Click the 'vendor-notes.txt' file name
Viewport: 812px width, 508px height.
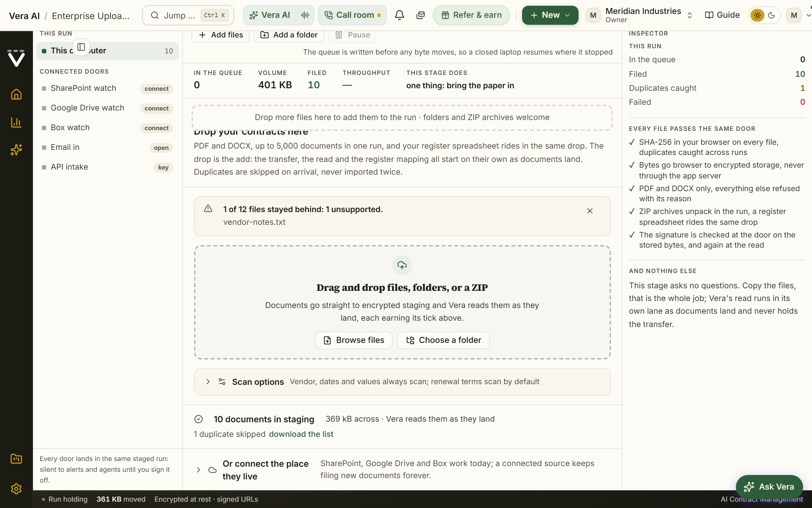tap(254, 222)
